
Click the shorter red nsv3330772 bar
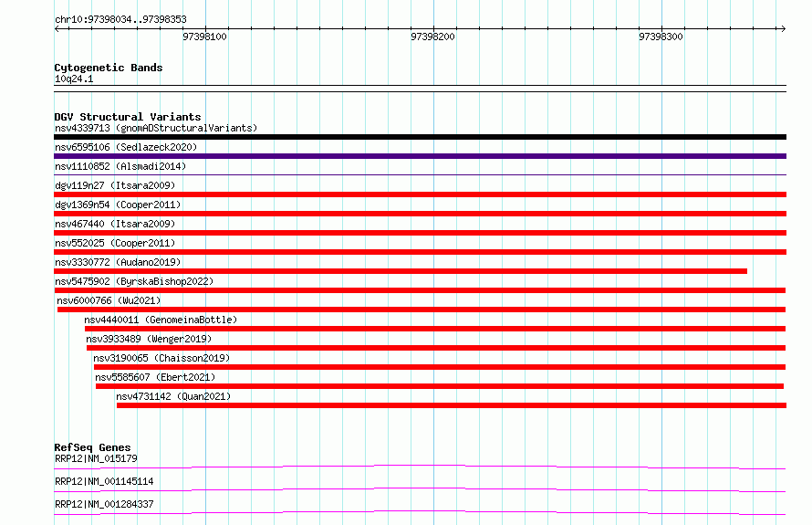coord(401,271)
